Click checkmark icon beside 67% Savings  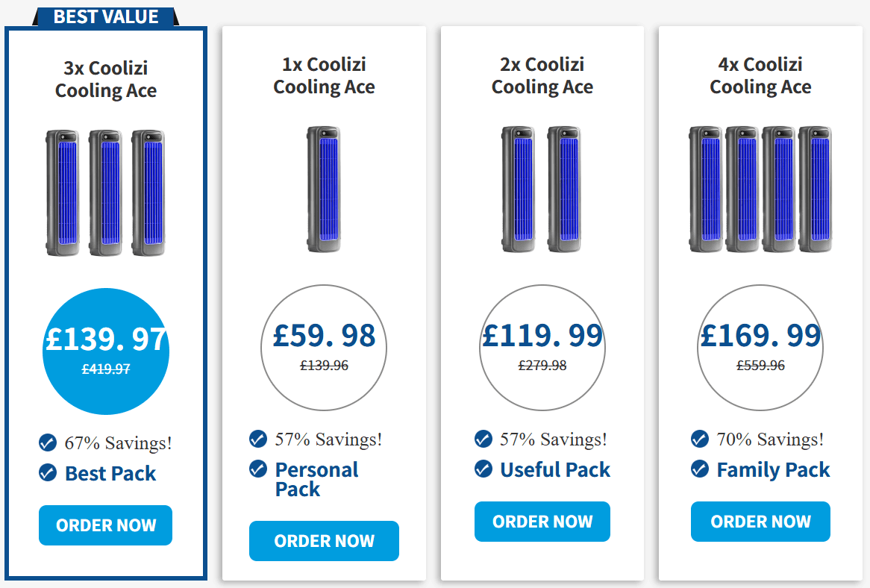48,442
